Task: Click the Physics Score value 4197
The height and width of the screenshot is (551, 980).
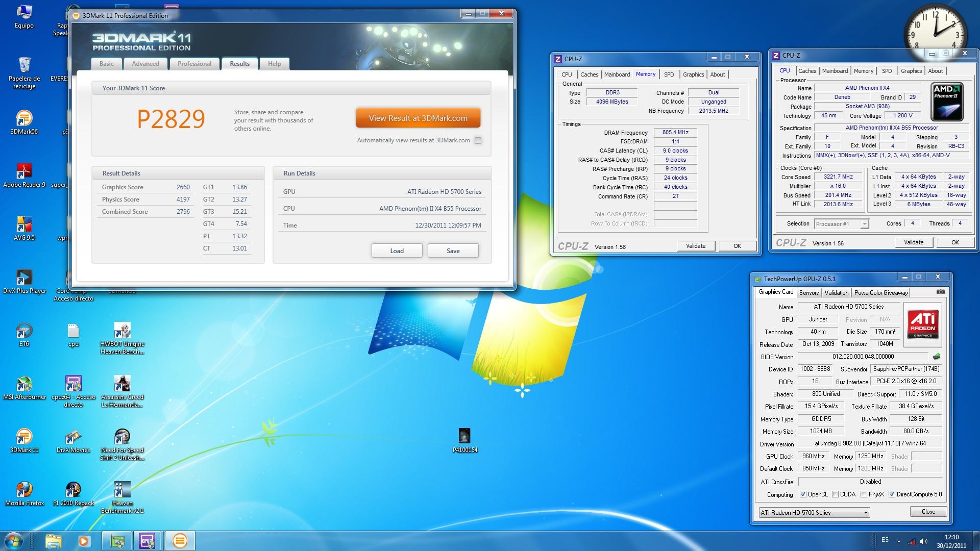Action: click(x=183, y=199)
